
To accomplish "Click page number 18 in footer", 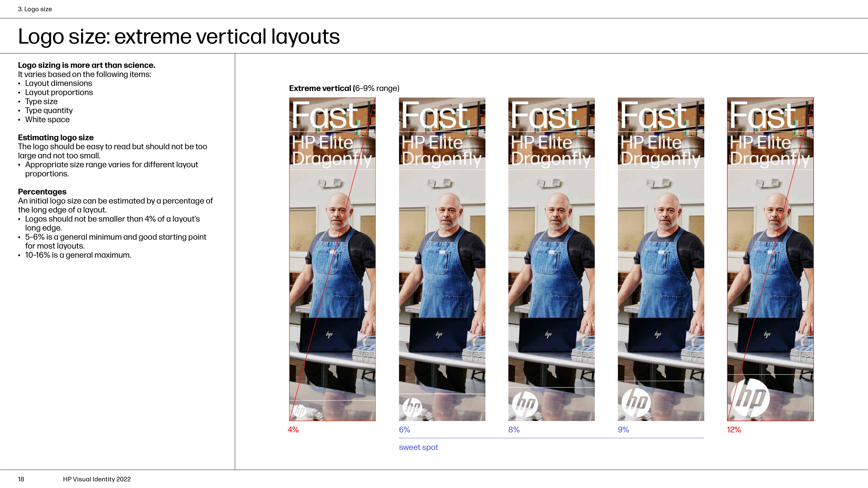I will click(x=21, y=479).
